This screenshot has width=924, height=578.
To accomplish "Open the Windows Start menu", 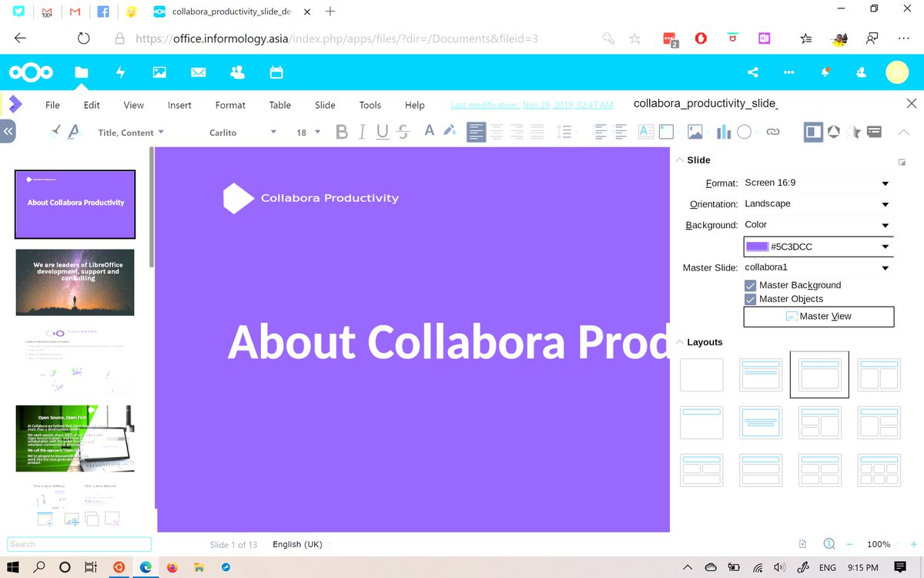I will tap(13, 567).
